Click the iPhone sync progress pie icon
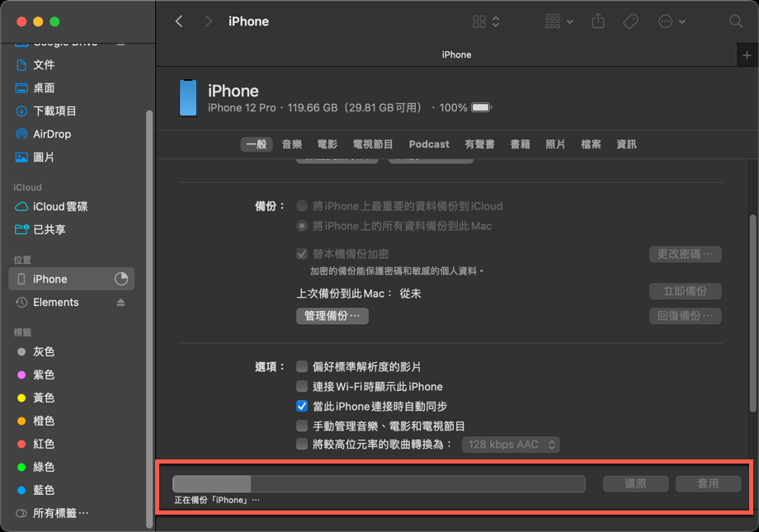The width and height of the screenshot is (759, 532). click(x=121, y=279)
